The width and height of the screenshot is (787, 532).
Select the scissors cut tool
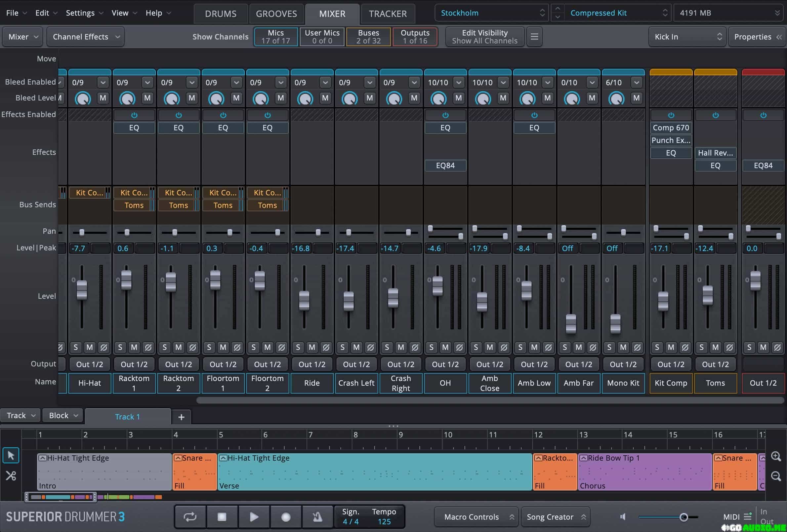pos(11,476)
